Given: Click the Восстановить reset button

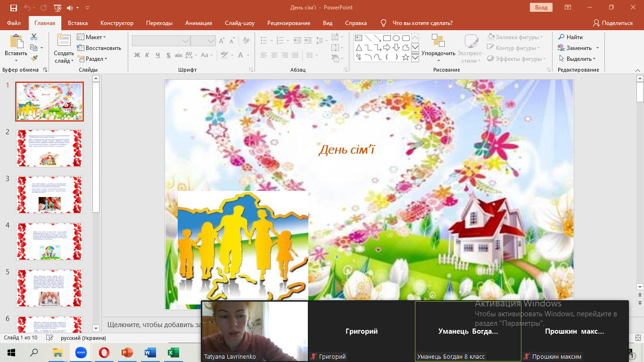Looking at the screenshot, I should pos(99,48).
